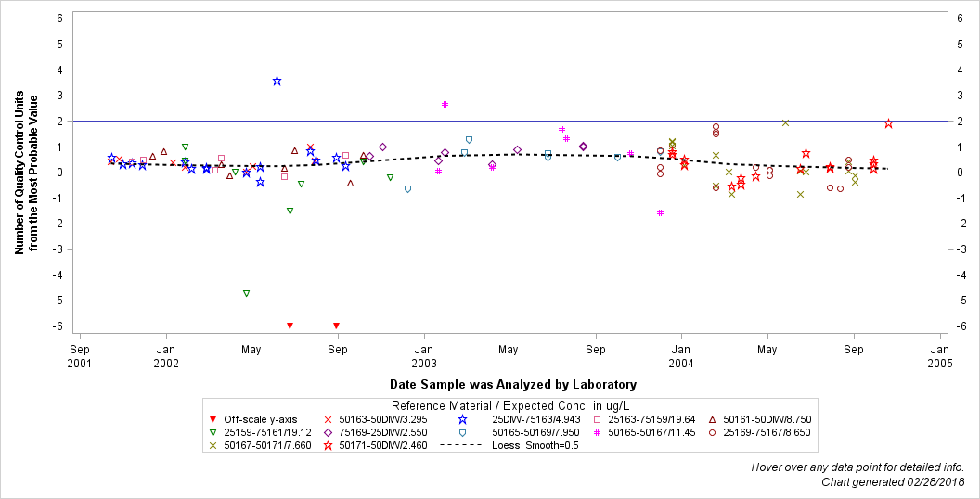Click the 'Jan 2004' x-axis tick label
The height and width of the screenshot is (499, 980).
coord(681,354)
